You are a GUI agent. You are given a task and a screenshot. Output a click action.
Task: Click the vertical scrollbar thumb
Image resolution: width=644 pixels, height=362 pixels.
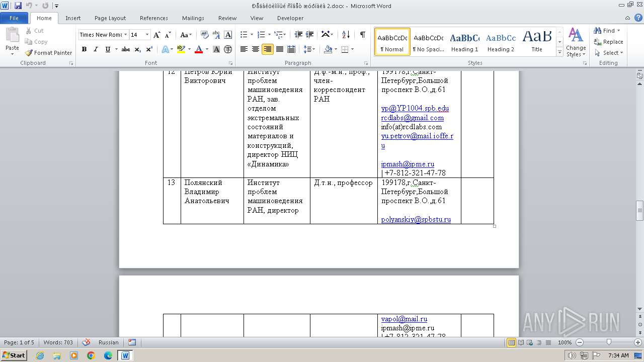coord(639,210)
